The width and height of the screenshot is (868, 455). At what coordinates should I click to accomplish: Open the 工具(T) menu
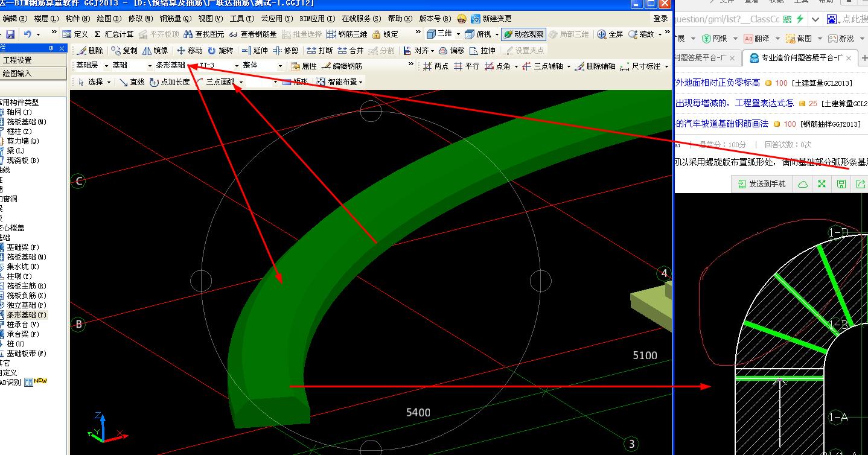241,19
